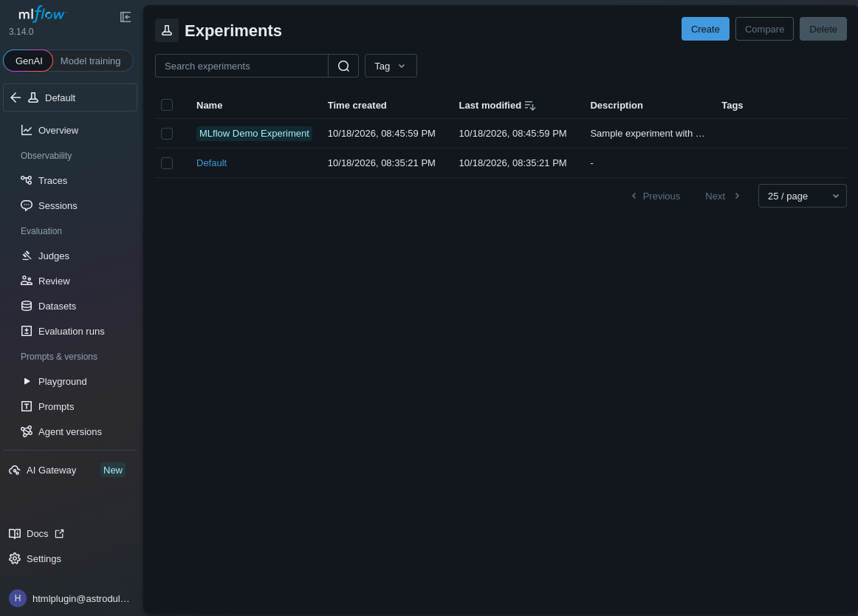Check the MLflow Demo Experiment row checkbox

coord(167,134)
